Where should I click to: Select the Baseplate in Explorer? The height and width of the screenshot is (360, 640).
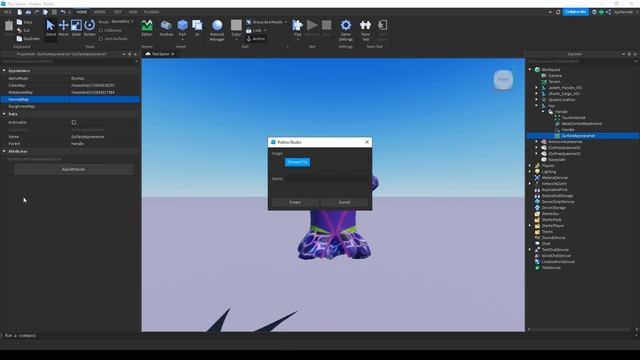(557, 160)
